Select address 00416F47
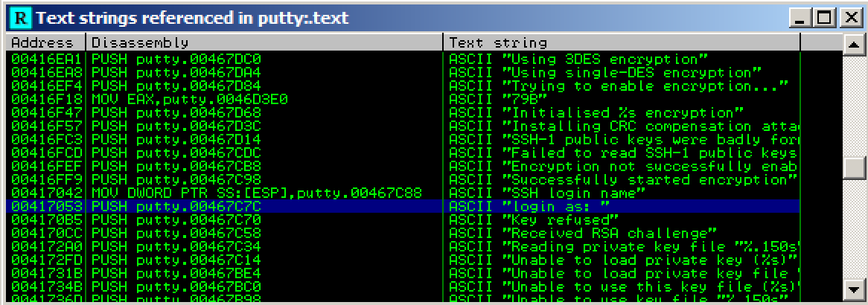Screen dimensions: 868x305 (x=46, y=112)
